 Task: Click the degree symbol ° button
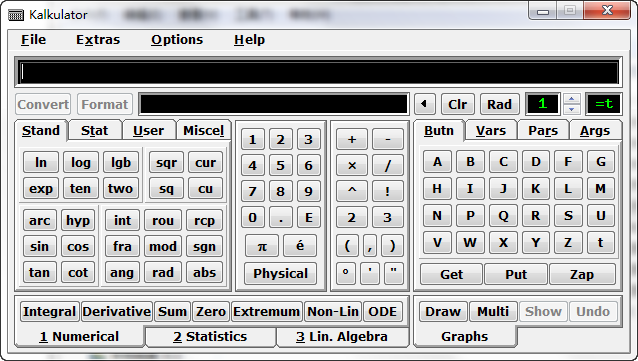tap(345, 272)
